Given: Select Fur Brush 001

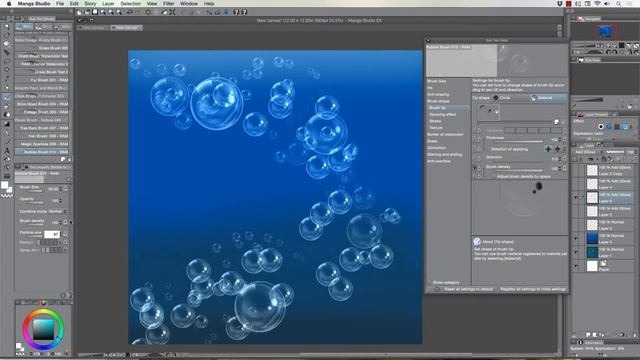Looking at the screenshot, I should coord(42,80).
